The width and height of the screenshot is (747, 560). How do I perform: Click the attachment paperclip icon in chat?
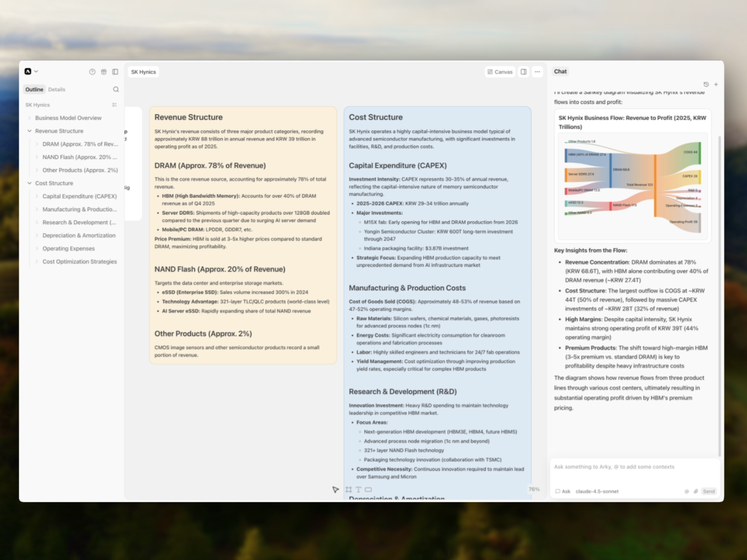pos(696,492)
